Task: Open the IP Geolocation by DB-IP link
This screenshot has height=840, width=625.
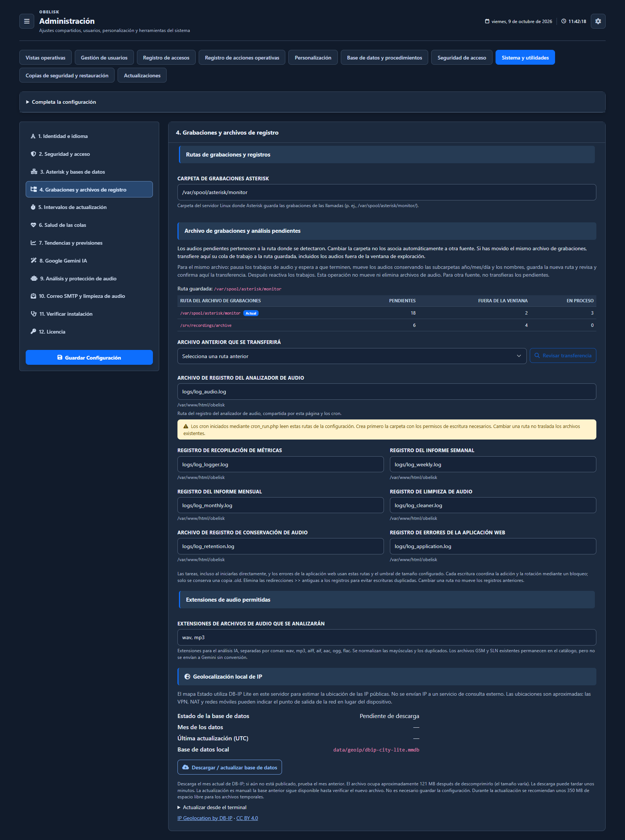Action: click(x=205, y=818)
